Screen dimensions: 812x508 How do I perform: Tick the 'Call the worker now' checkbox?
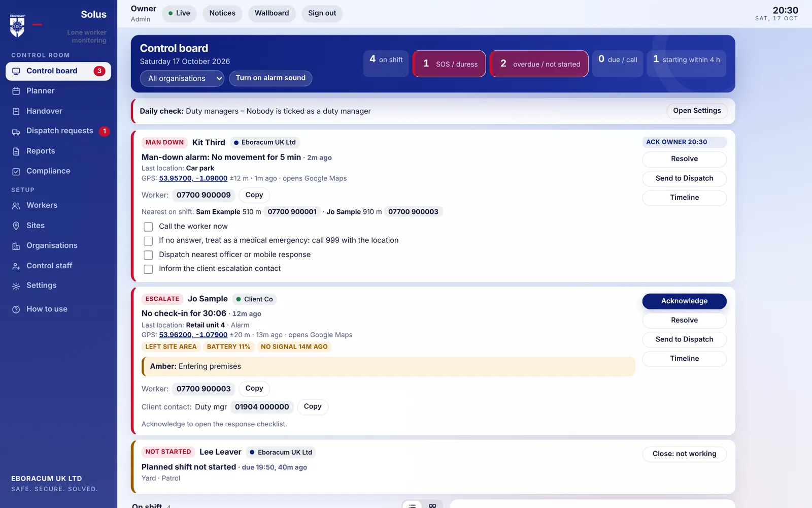pos(148,227)
